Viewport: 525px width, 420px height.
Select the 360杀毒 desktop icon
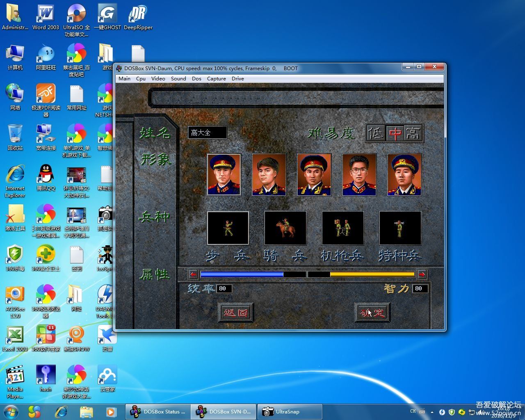(x=15, y=258)
